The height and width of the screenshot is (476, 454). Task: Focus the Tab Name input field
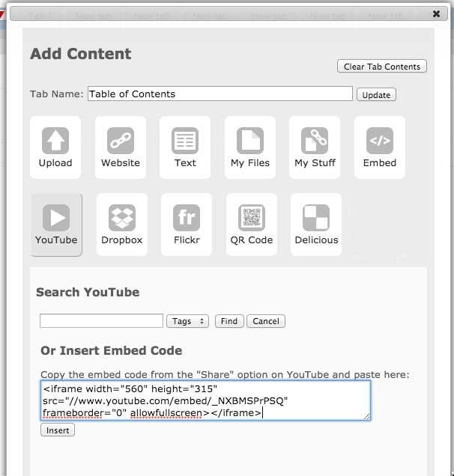tap(220, 94)
